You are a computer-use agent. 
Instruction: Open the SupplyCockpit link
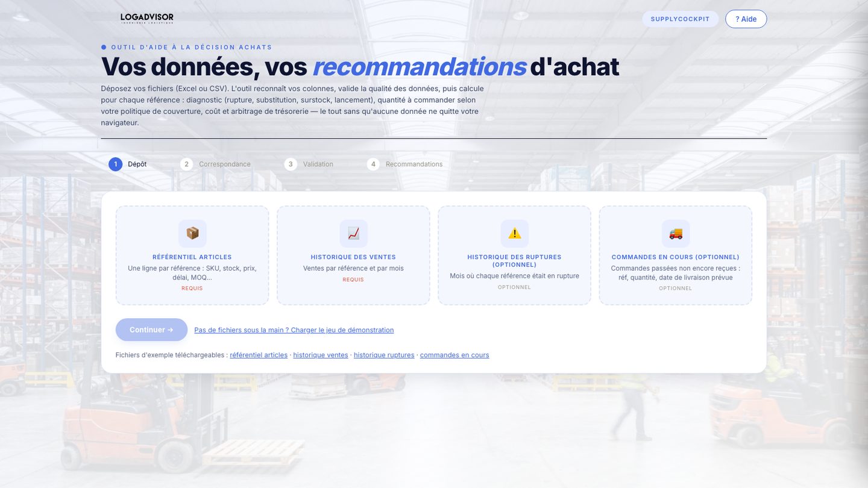point(680,19)
